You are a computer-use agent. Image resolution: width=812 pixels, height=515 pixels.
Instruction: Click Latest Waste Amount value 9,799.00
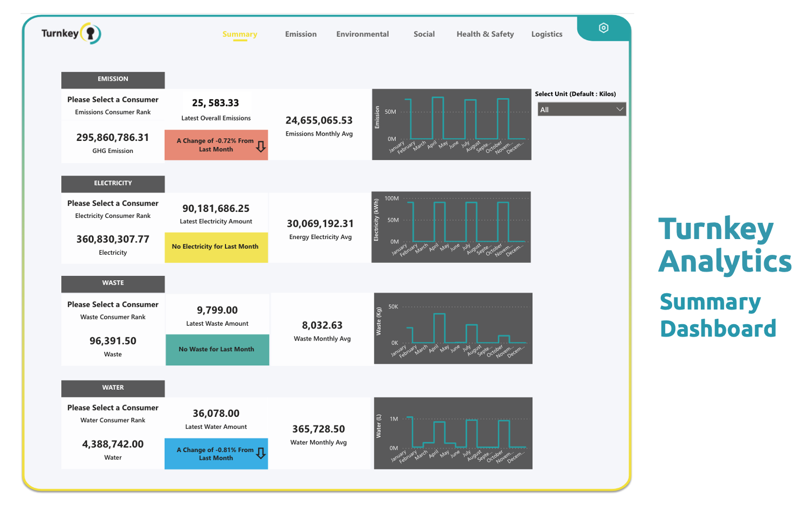[x=217, y=310]
